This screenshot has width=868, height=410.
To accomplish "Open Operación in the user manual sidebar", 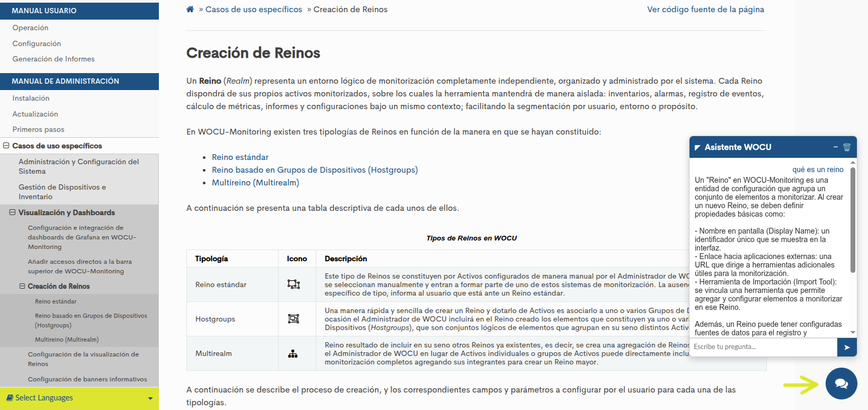I will (30, 28).
